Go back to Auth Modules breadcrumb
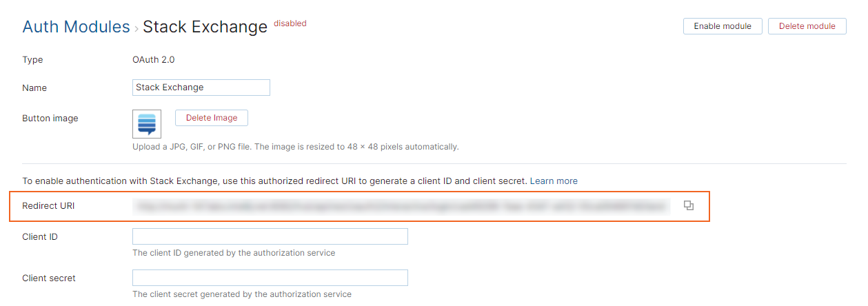Screen dimensions: 868x306 (76, 27)
